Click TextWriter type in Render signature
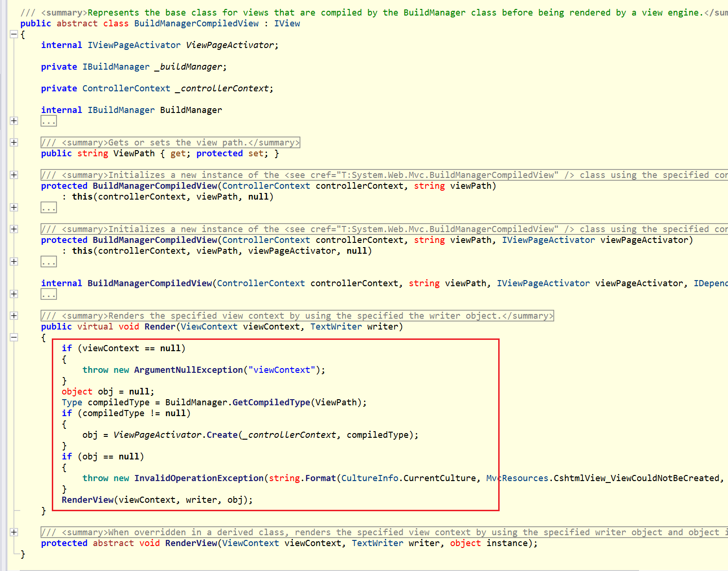 [x=336, y=327]
